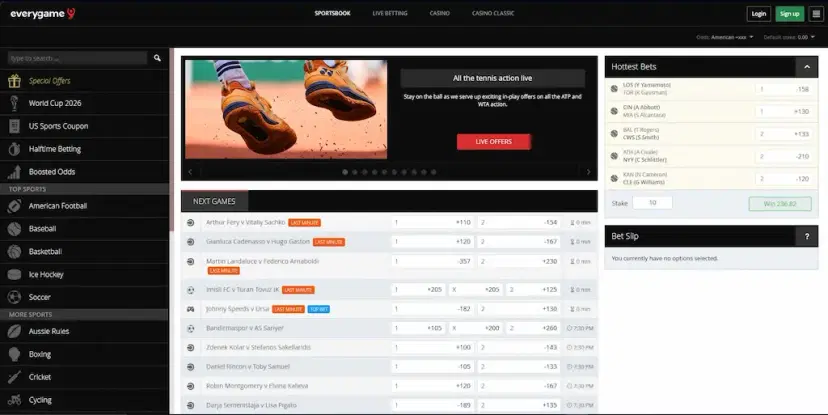Open Bet Slip help question mark
The height and width of the screenshot is (415, 828).
(x=806, y=237)
